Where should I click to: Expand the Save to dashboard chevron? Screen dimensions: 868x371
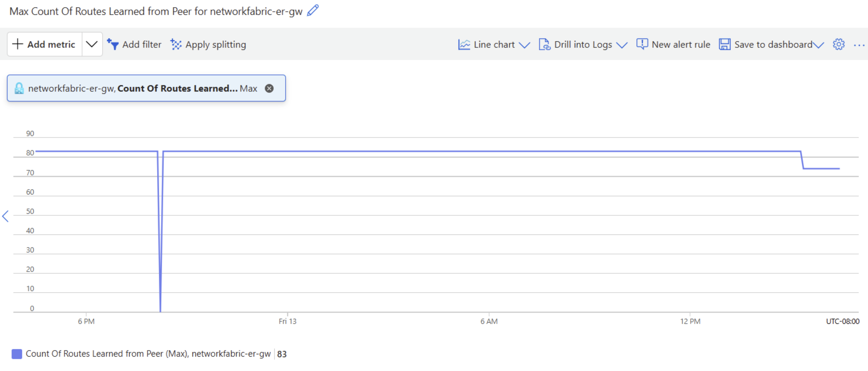(819, 45)
